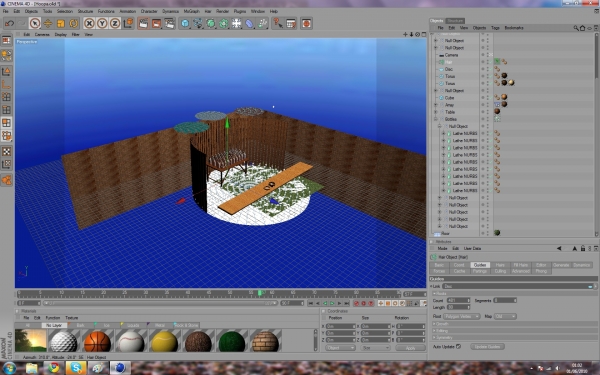Render the active view with the clapperboard icon
The width and height of the screenshot is (600, 375).
click(x=143, y=23)
